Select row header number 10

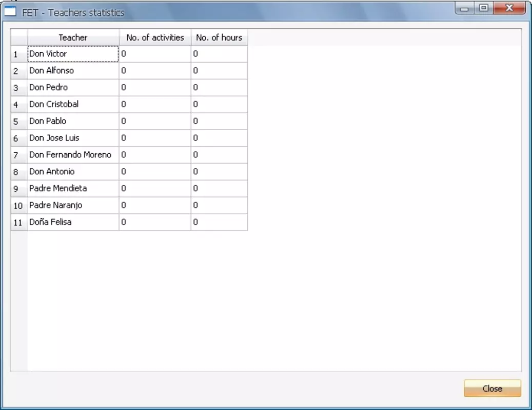tap(19, 206)
